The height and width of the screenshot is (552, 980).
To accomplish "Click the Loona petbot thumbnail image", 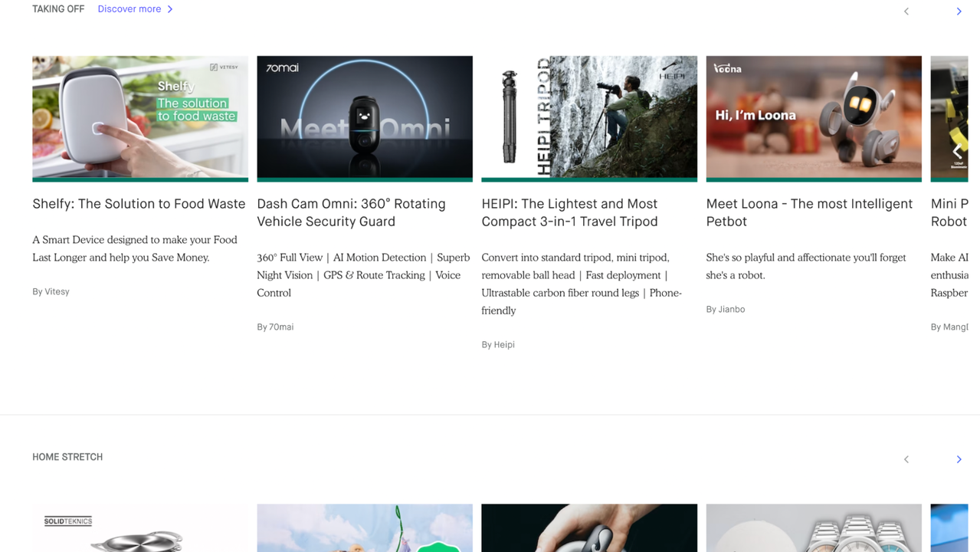I will pos(813,118).
